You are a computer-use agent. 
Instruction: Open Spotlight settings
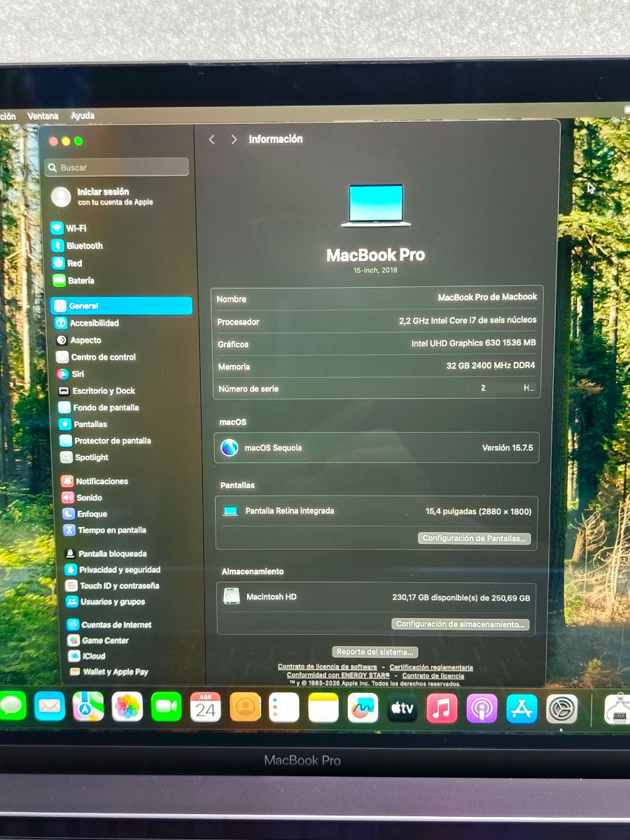(x=84, y=458)
